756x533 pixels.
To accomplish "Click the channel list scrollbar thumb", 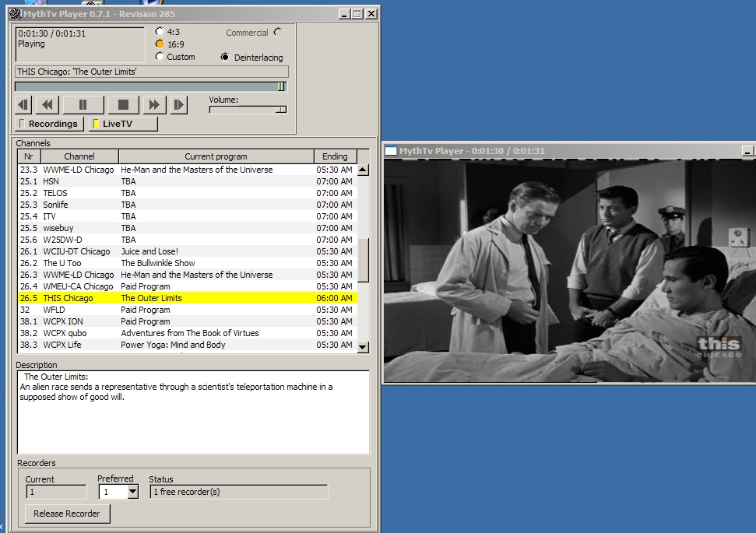I will [364, 260].
